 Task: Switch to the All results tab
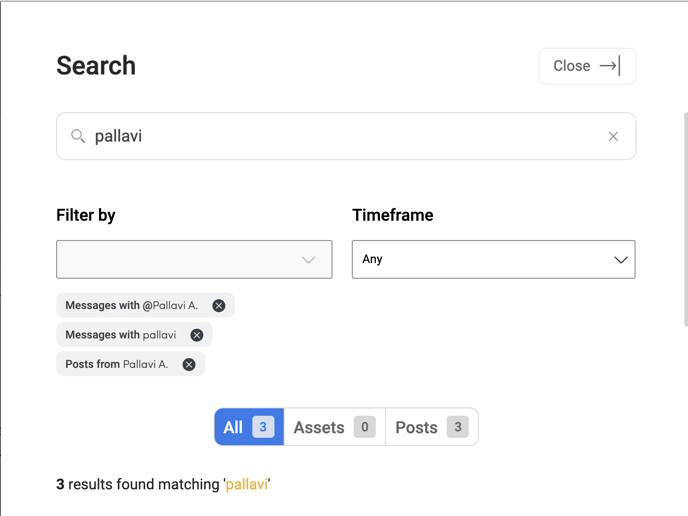click(249, 427)
